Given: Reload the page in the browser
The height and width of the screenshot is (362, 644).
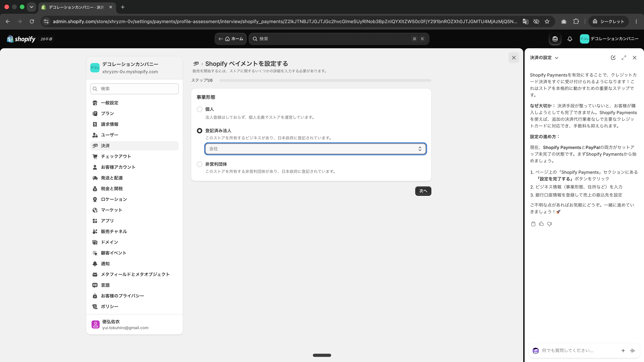Looking at the screenshot, I should [x=32, y=21].
